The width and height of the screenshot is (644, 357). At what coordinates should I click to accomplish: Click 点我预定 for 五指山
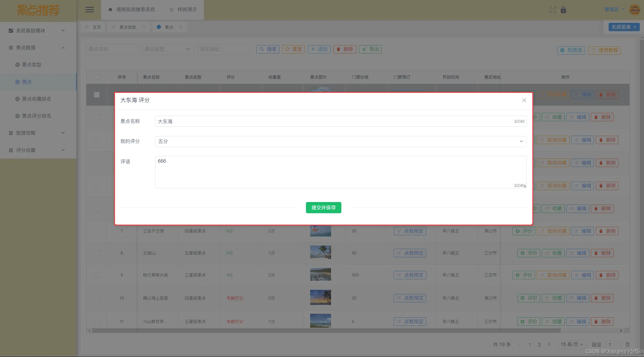[x=410, y=253]
